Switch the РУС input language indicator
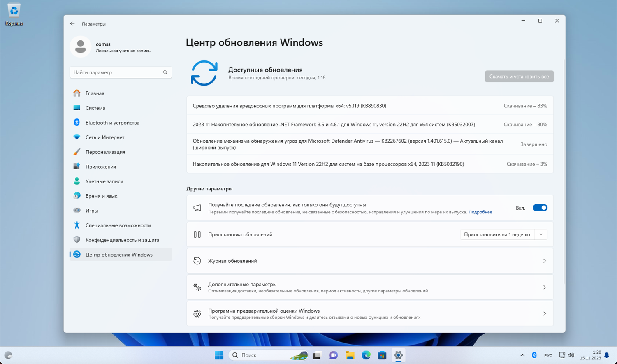 tap(548, 355)
